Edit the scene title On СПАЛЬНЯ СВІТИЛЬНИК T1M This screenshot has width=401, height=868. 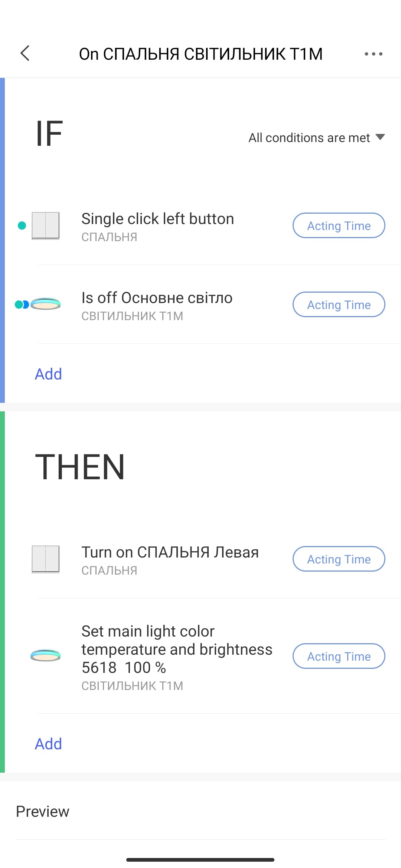[x=200, y=54]
